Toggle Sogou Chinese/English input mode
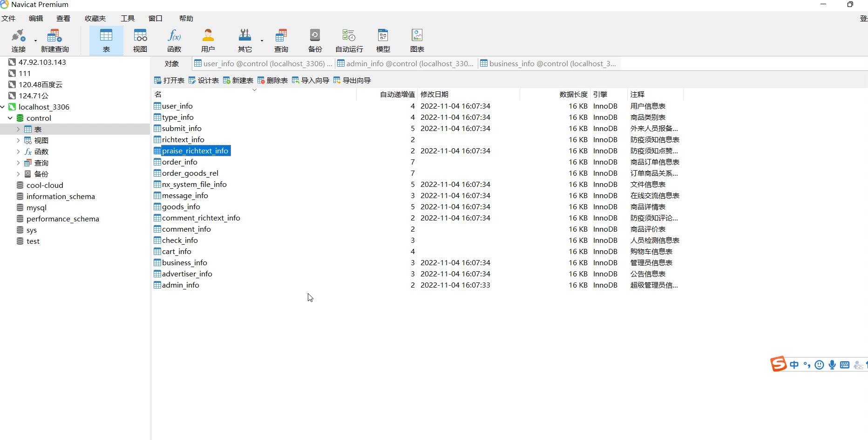The image size is (868, 440). coord(794,365)
